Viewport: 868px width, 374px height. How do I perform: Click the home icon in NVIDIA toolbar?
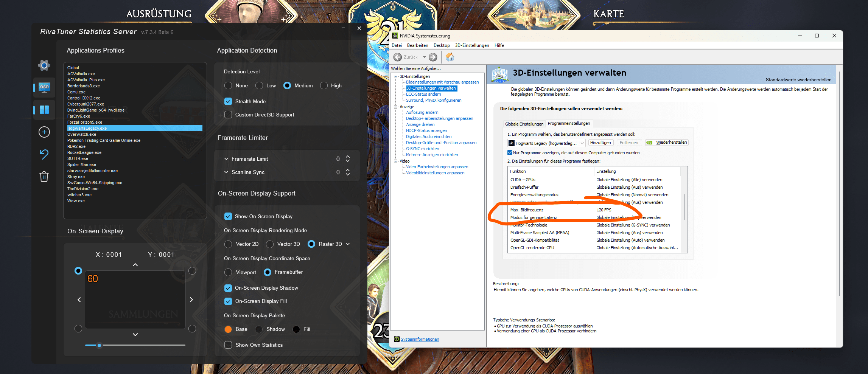pos(450,57)
